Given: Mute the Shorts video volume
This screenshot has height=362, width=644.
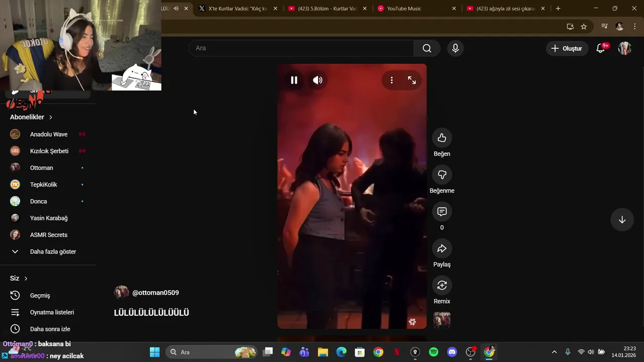Looking at the screenshot, I should pyautogui.click(x=317, y=80).
